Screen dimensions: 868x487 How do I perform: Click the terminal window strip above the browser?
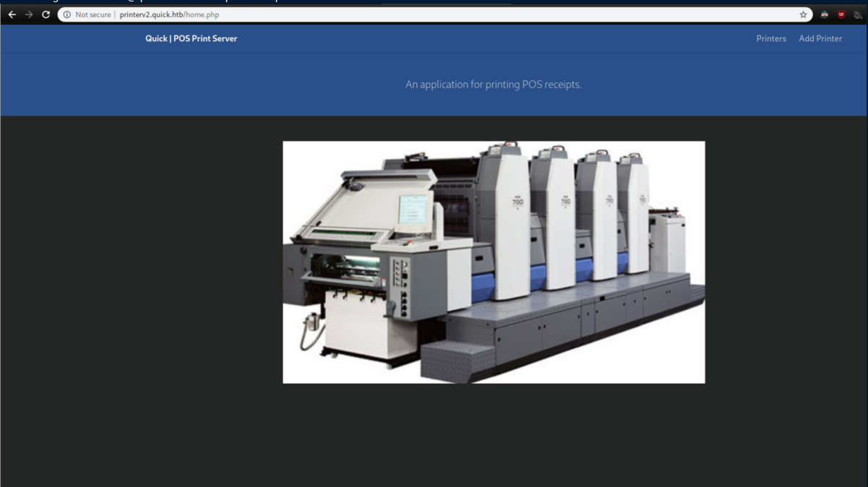434,2
